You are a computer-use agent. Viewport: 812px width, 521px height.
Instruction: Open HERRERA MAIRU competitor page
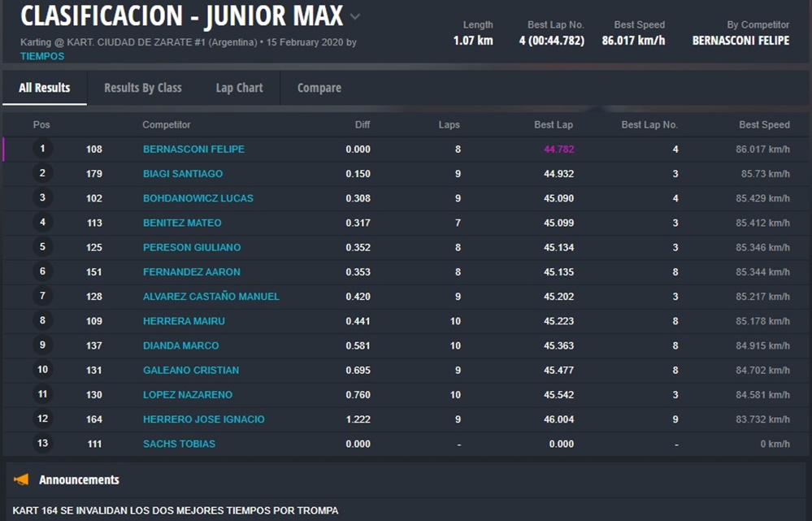coord(184,321)
